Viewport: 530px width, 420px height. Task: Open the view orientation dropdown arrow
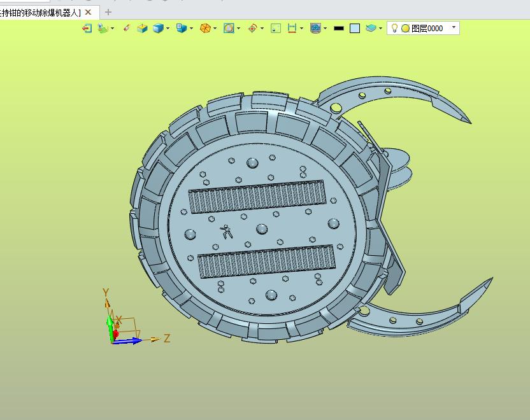coord(192,29)
